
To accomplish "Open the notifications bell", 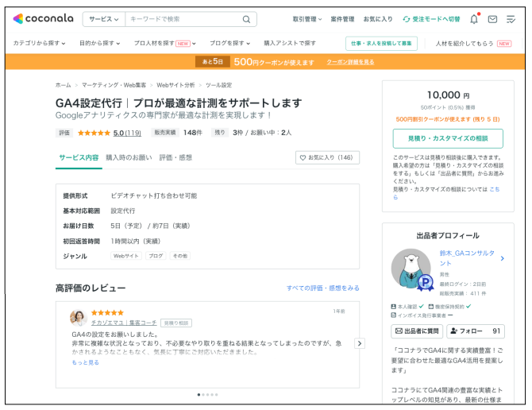I will pos(474,19).
